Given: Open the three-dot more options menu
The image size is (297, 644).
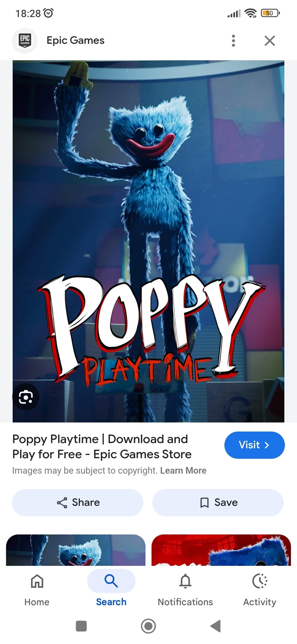Looking at the screenshot, I should pyautogui.click(x=233, y=41).
